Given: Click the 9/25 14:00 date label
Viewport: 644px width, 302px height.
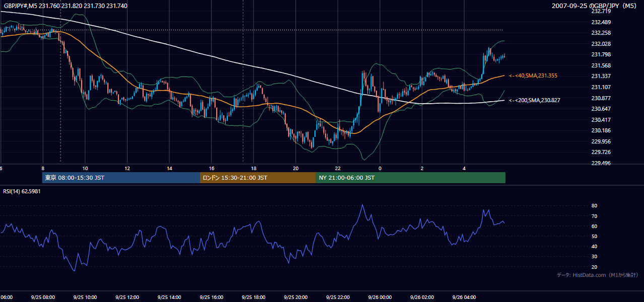Looking at the screenshot, I should click(x=169, y=297).
